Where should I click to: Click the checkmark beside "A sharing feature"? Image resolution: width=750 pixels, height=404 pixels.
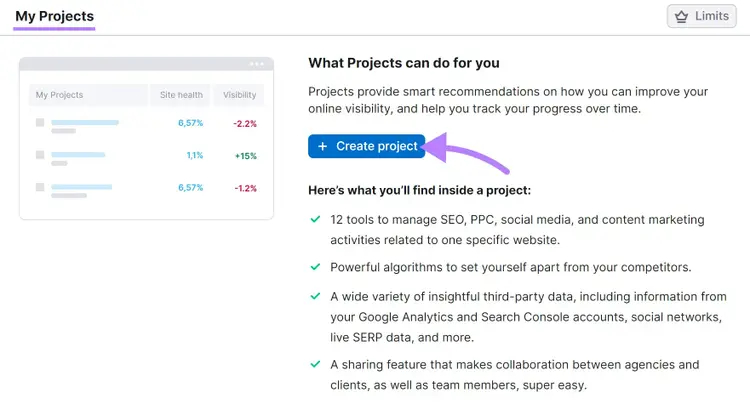click(x=315, y=364)
